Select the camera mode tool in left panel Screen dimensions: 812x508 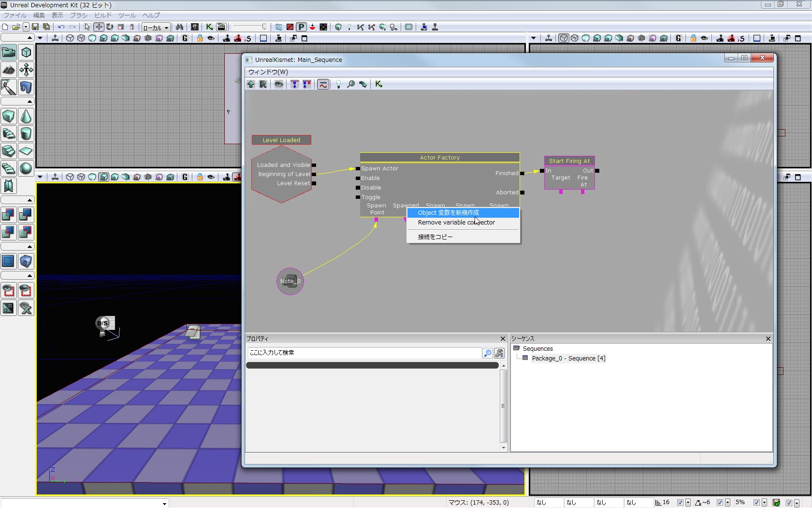pos(9,52)
